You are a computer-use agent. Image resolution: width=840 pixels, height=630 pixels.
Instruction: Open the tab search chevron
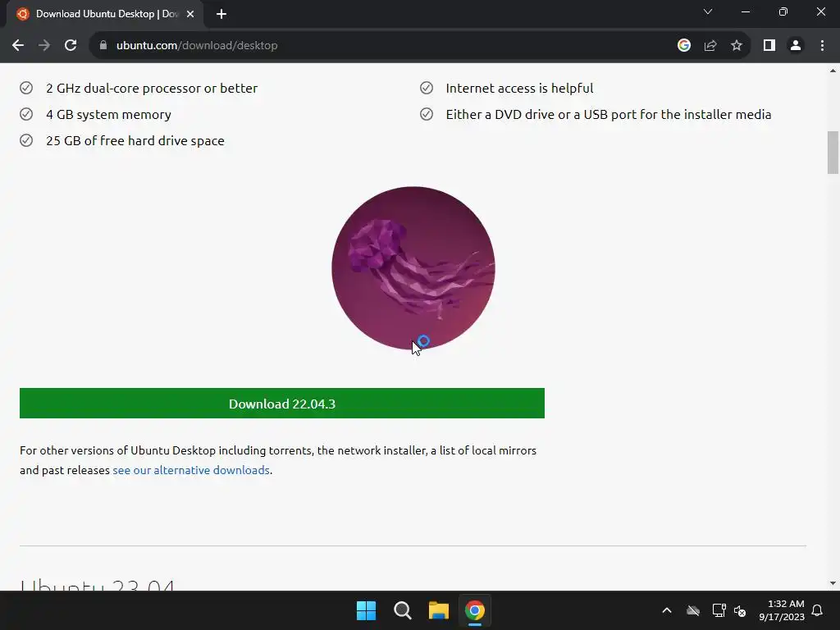coord(708,11)
